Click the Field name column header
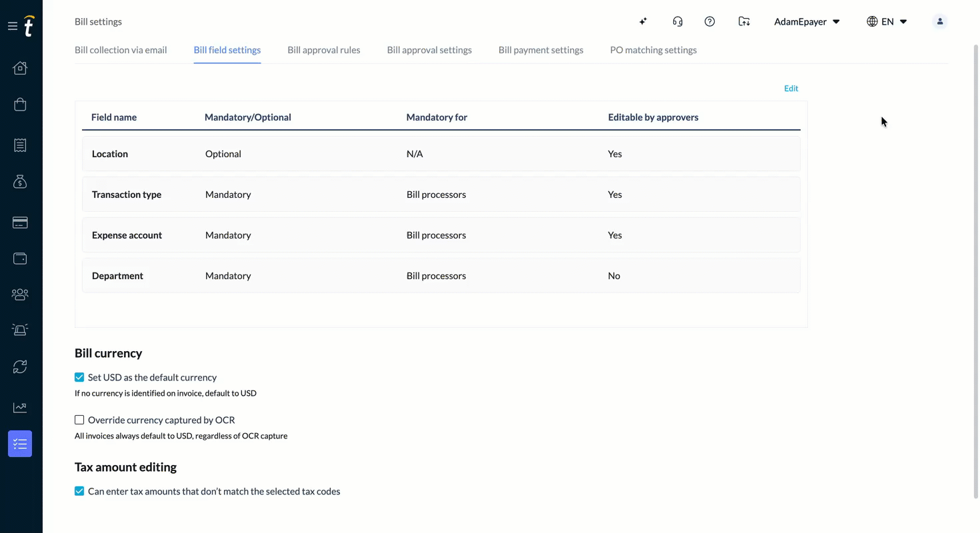The width and height of the screenshot is (980, 533). 114,117
